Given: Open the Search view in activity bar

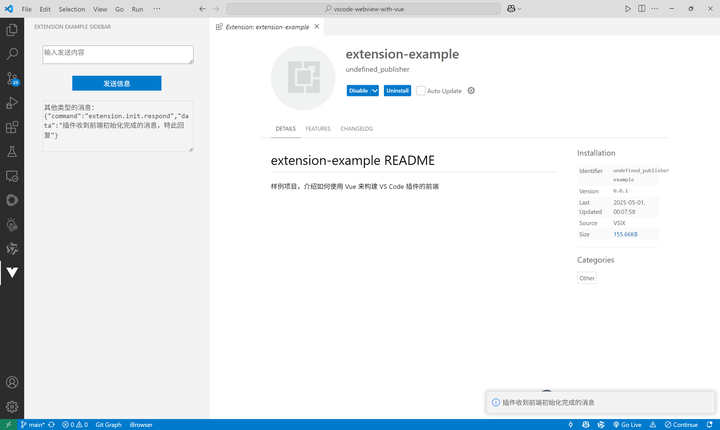Looking at the screenshot, I should 12,54.
